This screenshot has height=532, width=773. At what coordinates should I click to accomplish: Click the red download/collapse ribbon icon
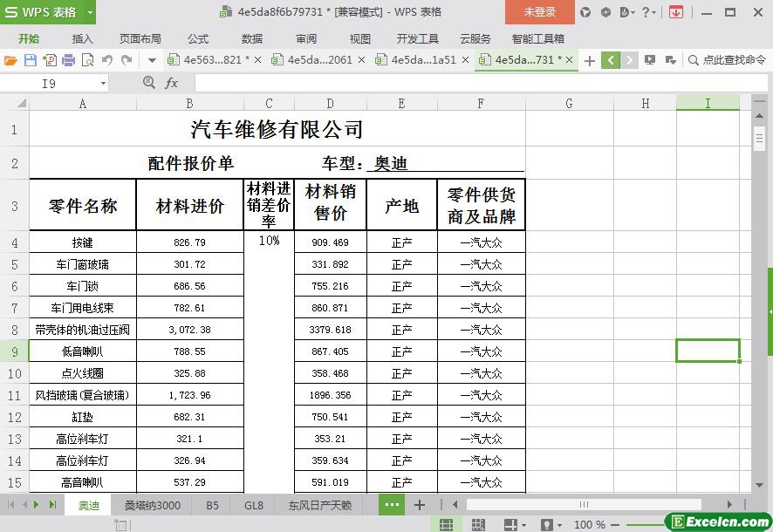coord(676,12)
